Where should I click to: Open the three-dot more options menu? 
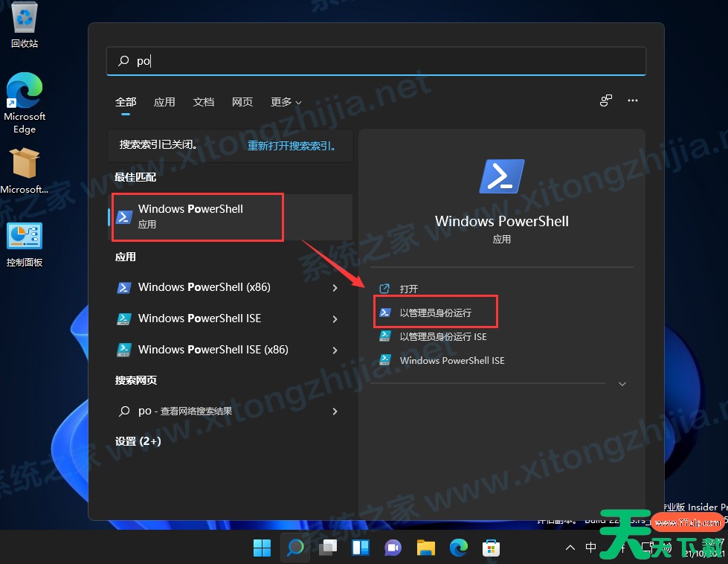(632, 100)
